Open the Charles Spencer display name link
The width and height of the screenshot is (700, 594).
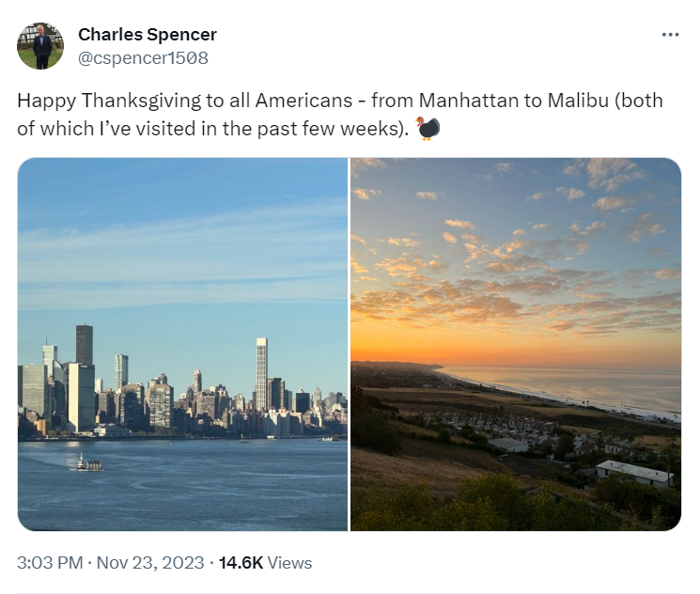click(147, 35)
